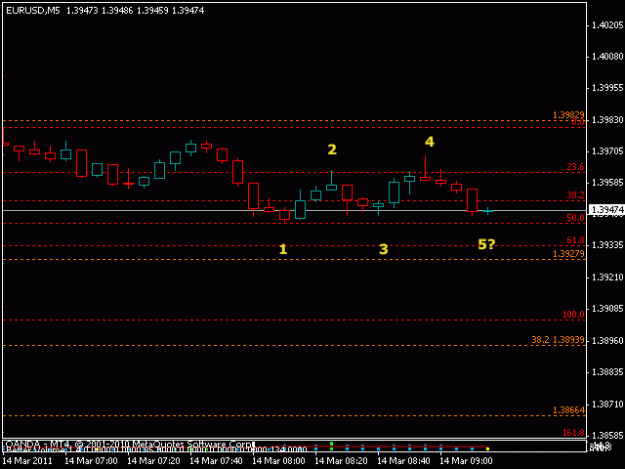Click the latest small teal candle at current price
The image size is (625, 469).
[x=487, y=211]
